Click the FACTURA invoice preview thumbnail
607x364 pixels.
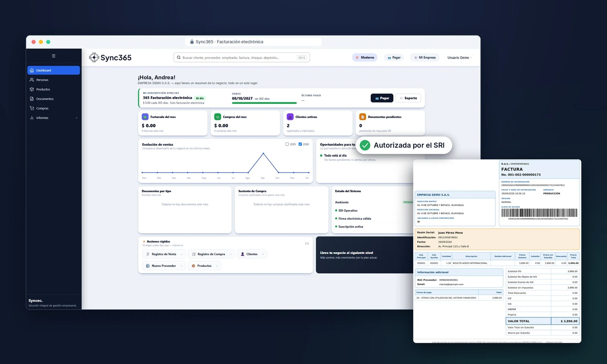(x=497, y=251)
